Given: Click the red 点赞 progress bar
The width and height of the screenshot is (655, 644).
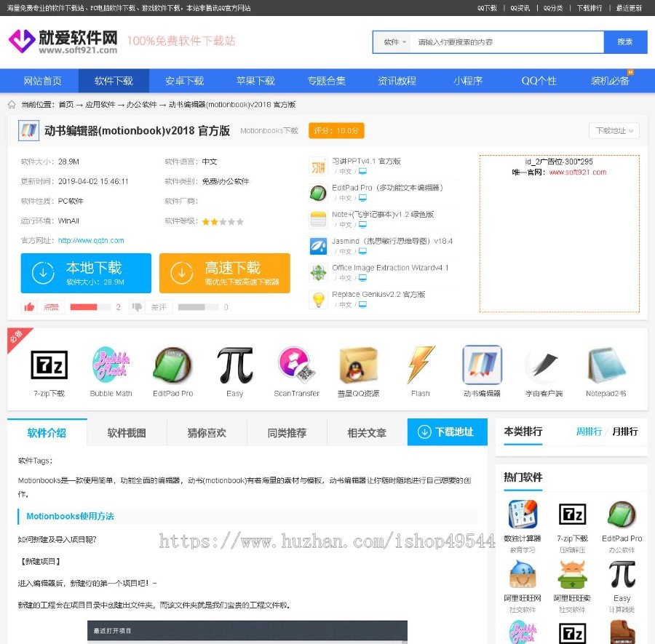Looking at the screenshot, I should (x=90, y=307).
